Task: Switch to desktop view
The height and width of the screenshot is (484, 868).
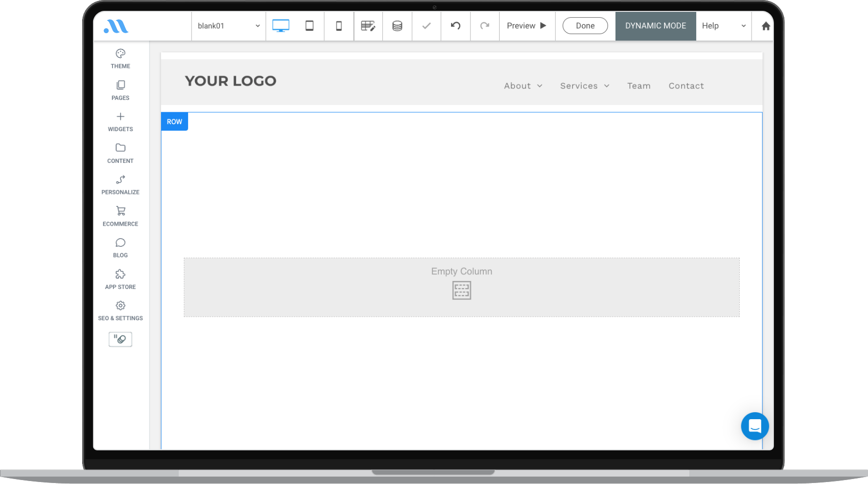Action: click(281, 26)
